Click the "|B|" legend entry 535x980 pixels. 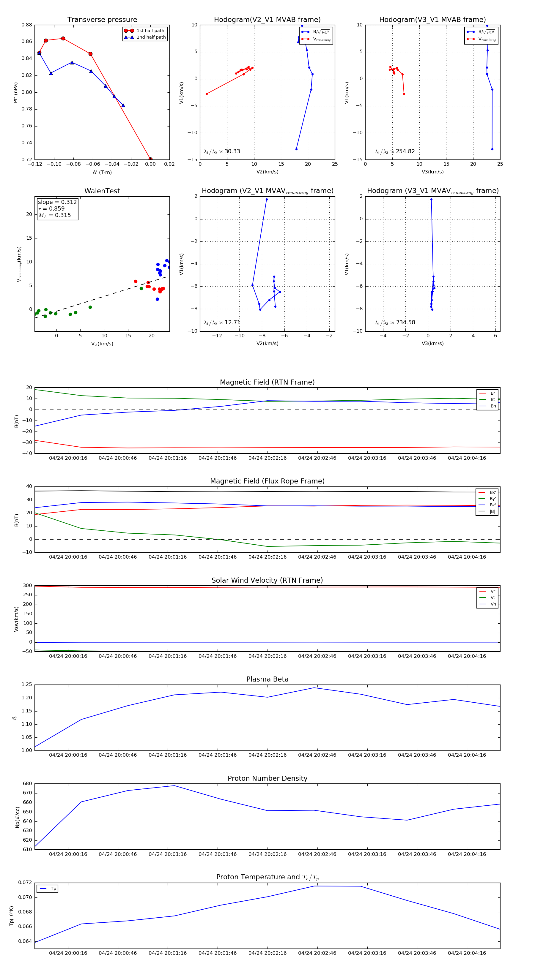[487, 511]
